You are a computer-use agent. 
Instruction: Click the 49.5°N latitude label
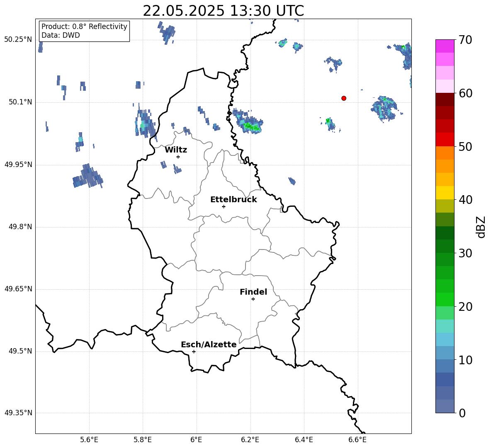tap(20, 351)
